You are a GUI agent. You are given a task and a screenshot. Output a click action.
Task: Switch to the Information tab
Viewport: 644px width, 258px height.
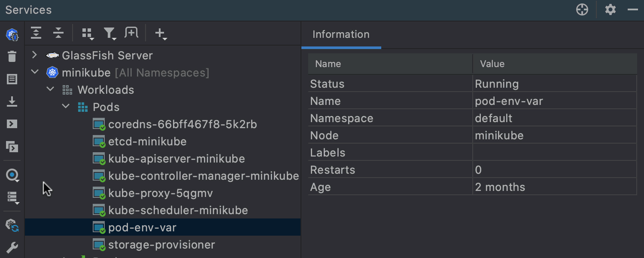[x=341, y=34]
